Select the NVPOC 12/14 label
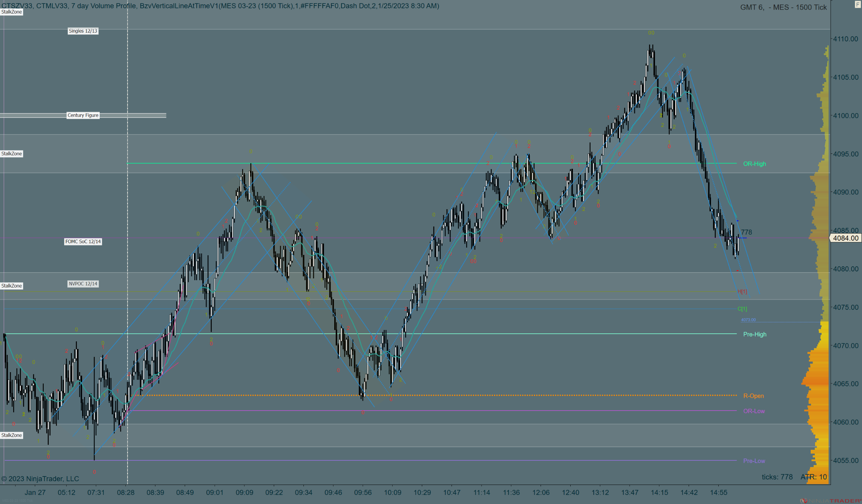 [x=83, y=284]
